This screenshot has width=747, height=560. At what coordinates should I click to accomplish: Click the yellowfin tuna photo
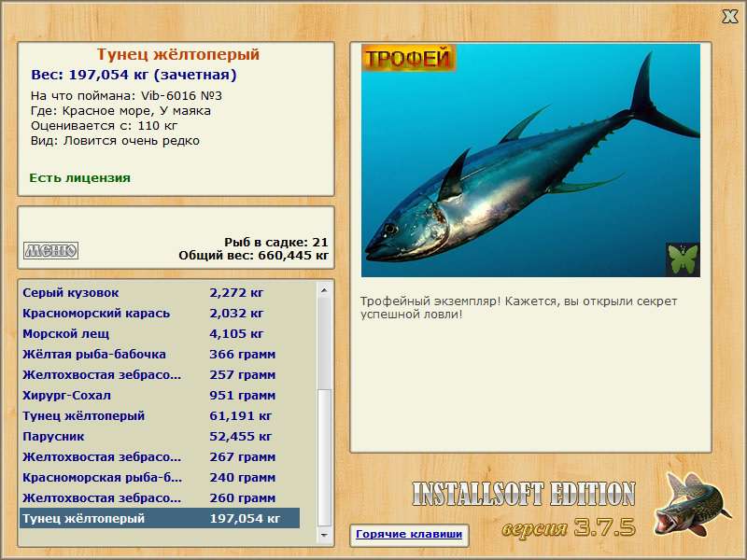530,161
